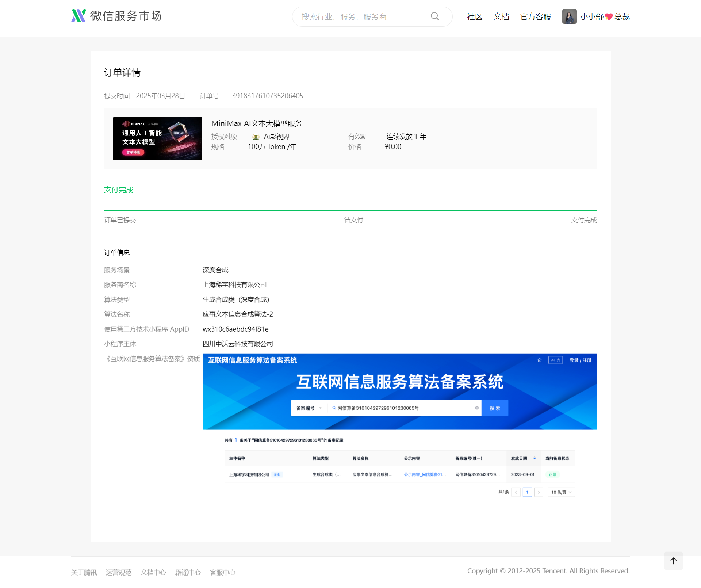Open the 10 条/页 page size dropdown
The width and height of the screenshot is (701, 588).
tap(561, 492)
